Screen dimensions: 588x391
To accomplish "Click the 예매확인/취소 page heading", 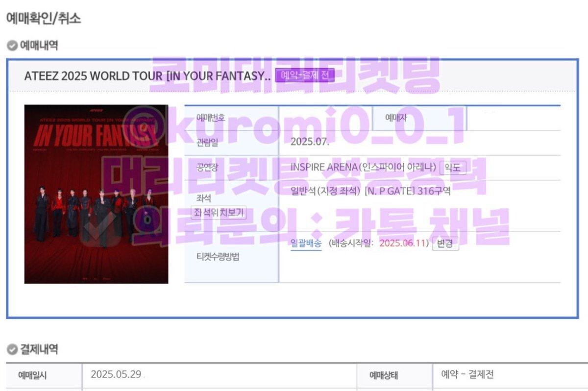I will (43, 19).
